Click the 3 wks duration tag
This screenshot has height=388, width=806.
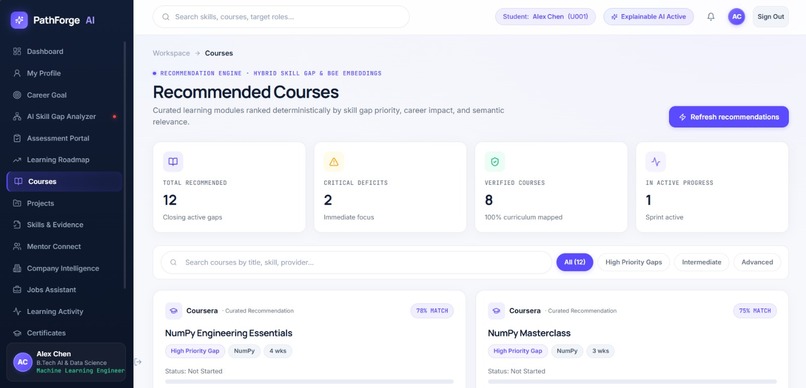pos(600,351)
